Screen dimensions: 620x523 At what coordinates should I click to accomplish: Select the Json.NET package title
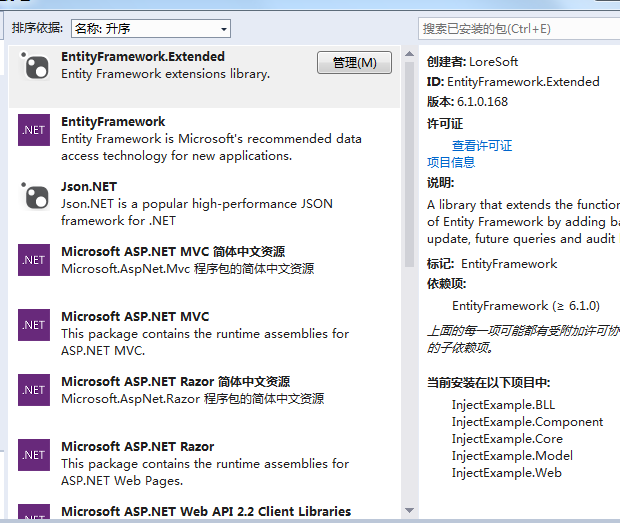tap(89, 186)
